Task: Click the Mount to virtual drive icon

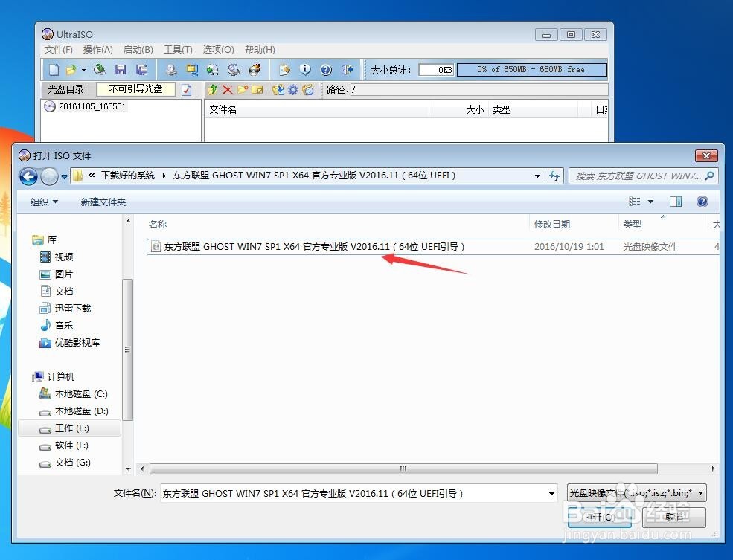Action: (x=234, y=70)
